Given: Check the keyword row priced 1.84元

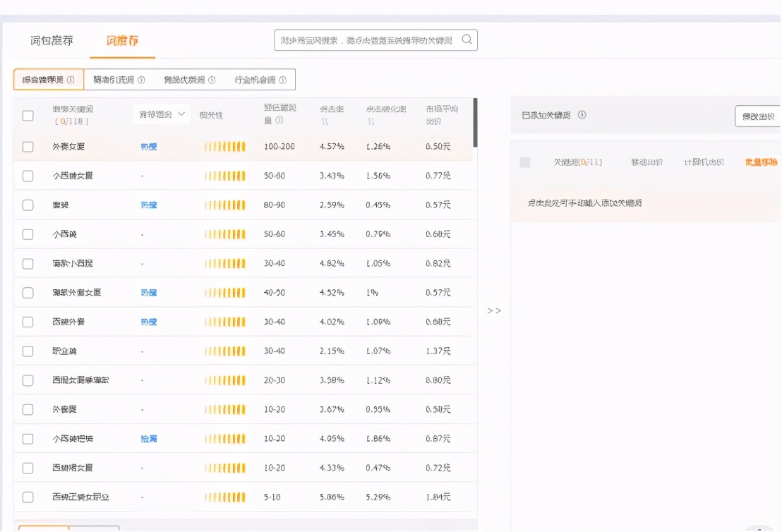Looking at the screenshot, I should (28, 497).
